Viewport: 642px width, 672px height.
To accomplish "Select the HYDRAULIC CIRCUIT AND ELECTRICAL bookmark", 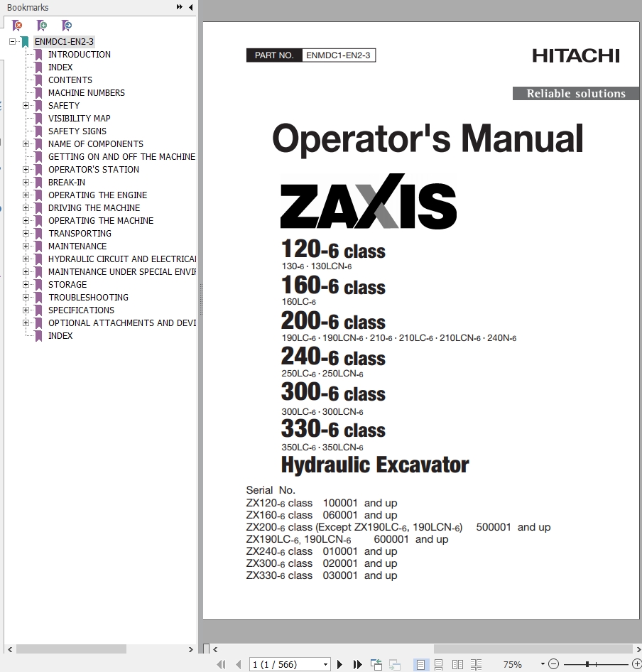I will [121, 259].
